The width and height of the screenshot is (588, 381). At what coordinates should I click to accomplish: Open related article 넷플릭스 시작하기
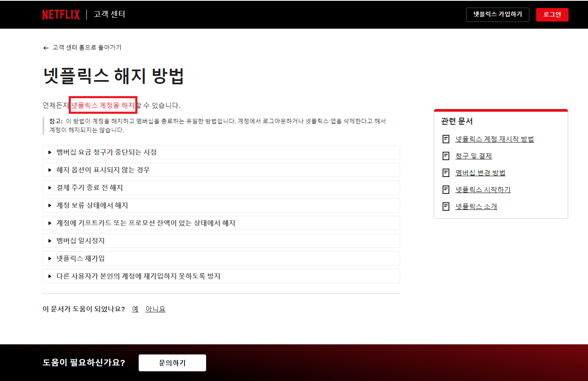pos(483,190)
